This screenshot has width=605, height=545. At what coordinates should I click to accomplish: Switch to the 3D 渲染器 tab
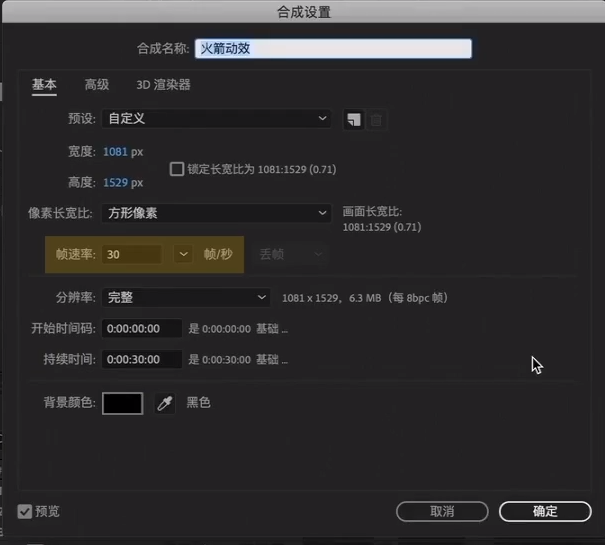163,85
